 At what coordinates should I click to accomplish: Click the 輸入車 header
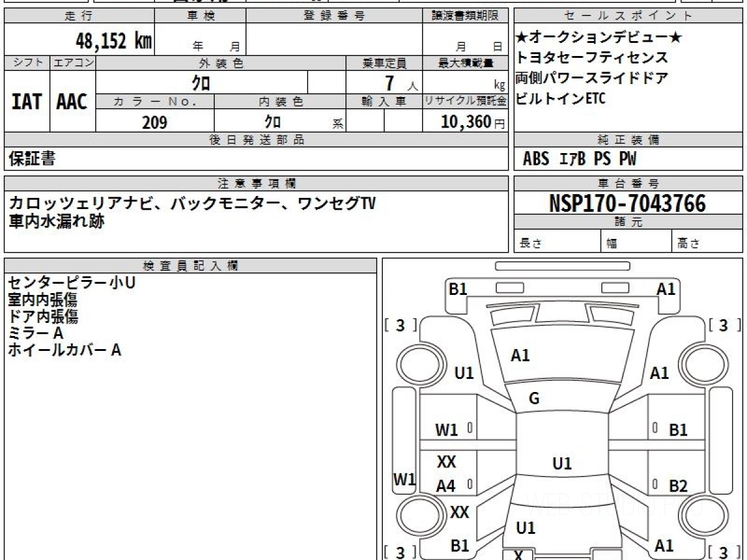point(384,101)
